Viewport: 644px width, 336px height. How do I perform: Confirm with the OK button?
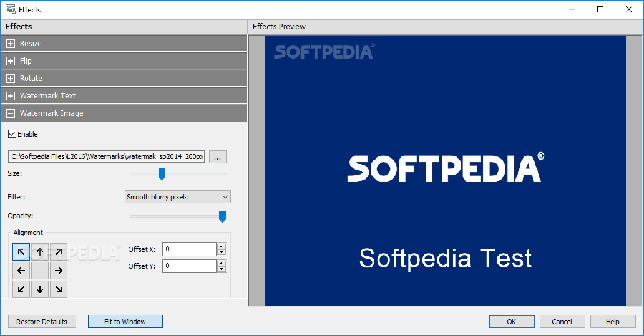point(512,322)
